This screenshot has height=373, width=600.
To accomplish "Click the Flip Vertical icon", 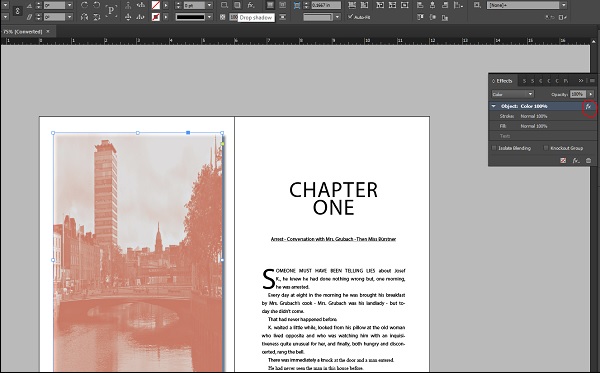I will [x=97, y=17].
